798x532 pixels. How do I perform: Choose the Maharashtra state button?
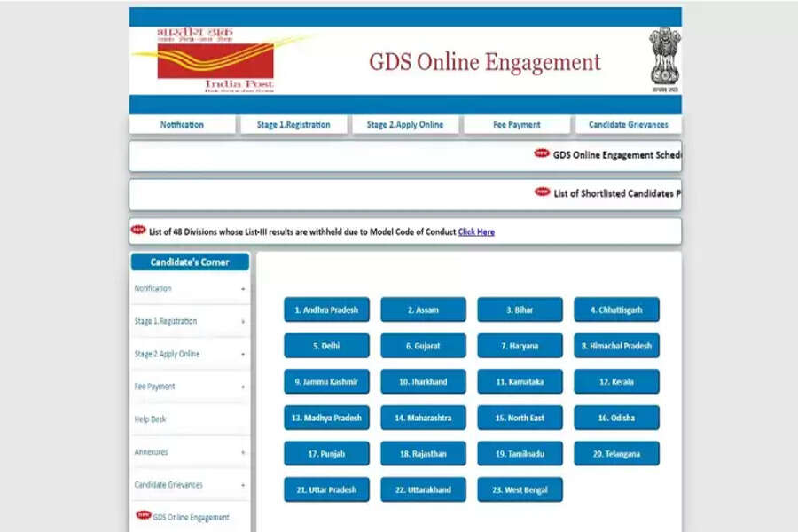[423, 418]
